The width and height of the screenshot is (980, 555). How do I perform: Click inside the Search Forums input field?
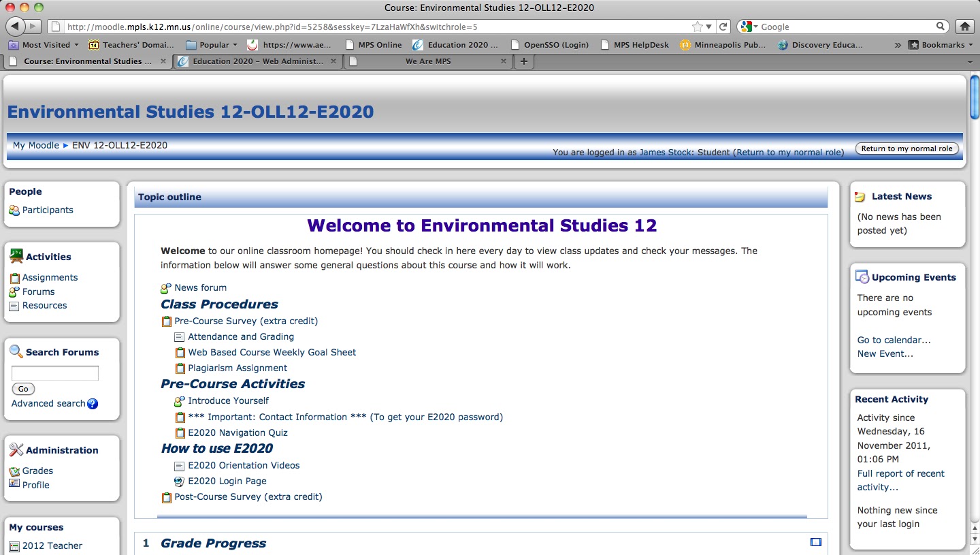click(x=54, y=373)
